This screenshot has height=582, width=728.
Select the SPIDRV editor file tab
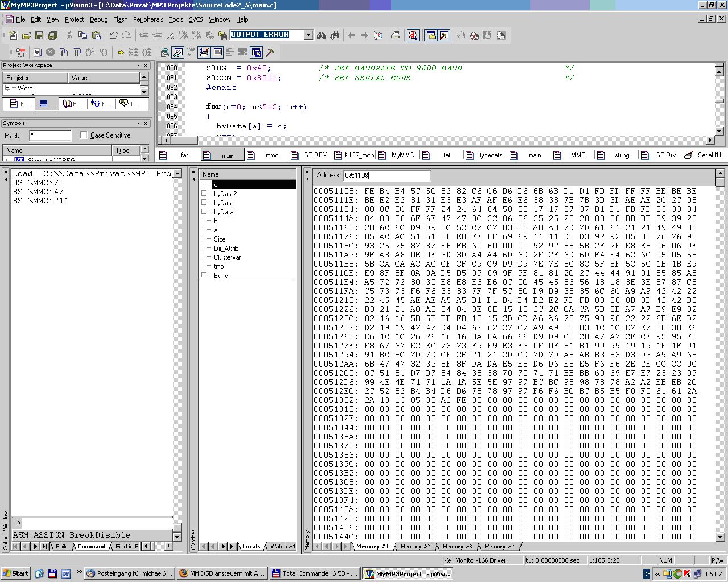[309, 155]
